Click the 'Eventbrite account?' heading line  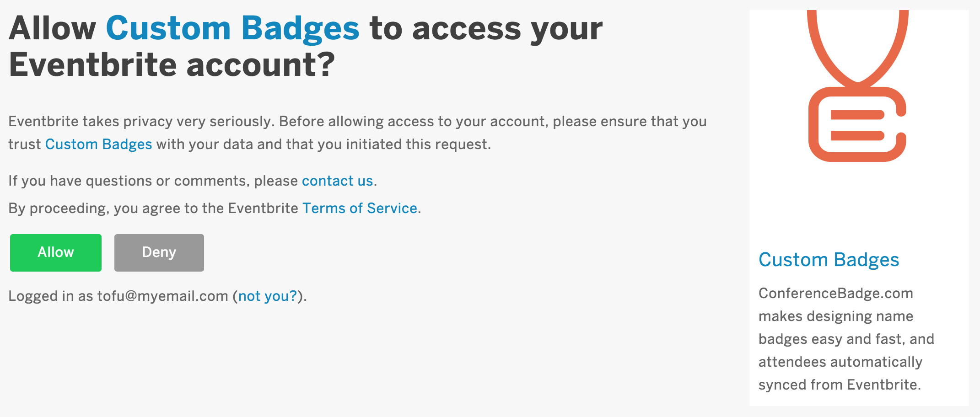(x=172, y=65)
